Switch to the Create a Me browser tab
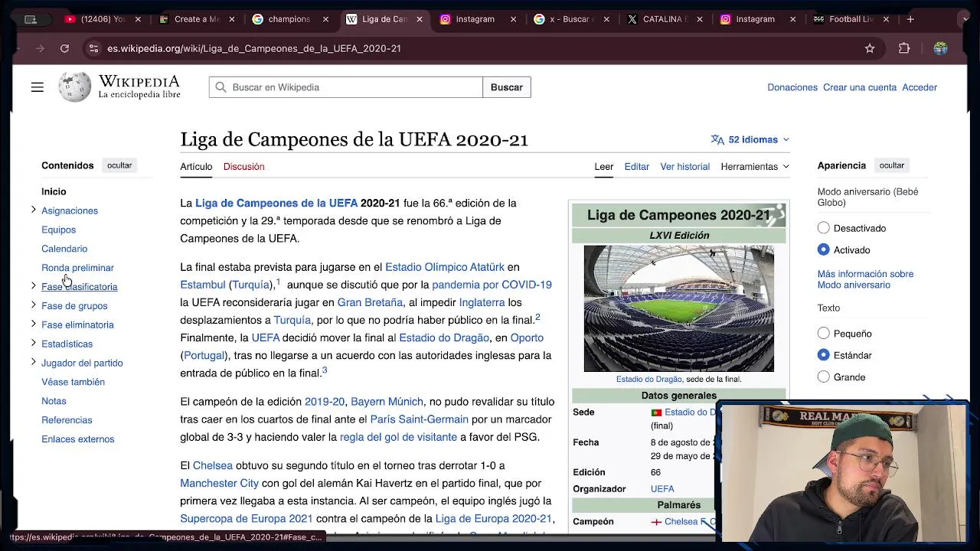This screenshot has width=980, height=551. tap(196, 19)
